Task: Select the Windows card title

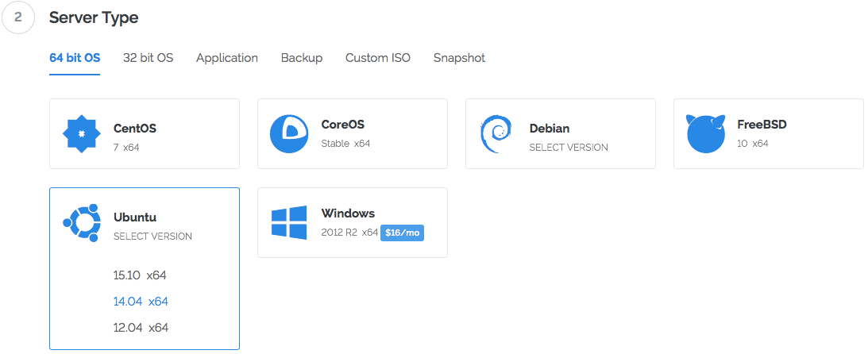Action: click(x=348, y=213)
